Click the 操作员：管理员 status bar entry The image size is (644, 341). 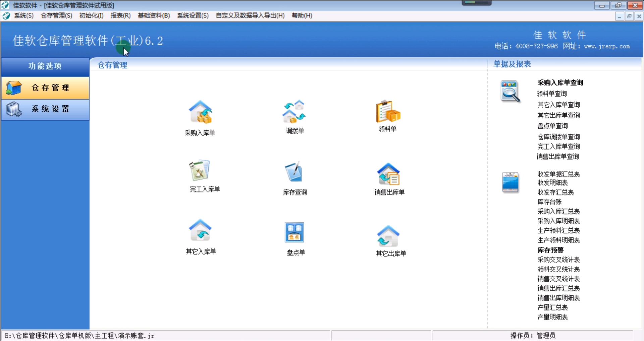(x=533, y=336)
